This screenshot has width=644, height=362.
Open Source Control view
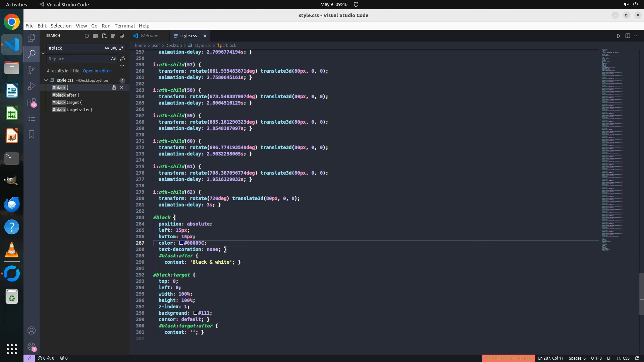32,70
